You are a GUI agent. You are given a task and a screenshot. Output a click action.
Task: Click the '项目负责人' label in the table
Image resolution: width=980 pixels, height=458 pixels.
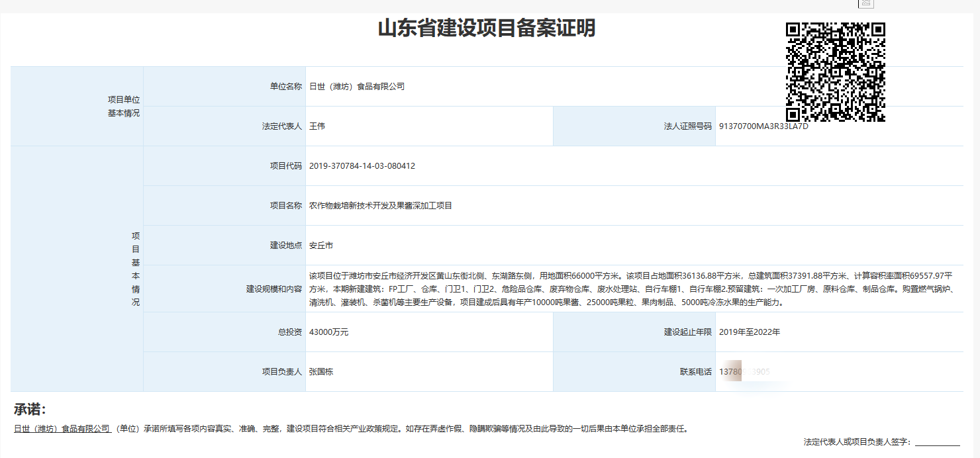coord(281,371)
